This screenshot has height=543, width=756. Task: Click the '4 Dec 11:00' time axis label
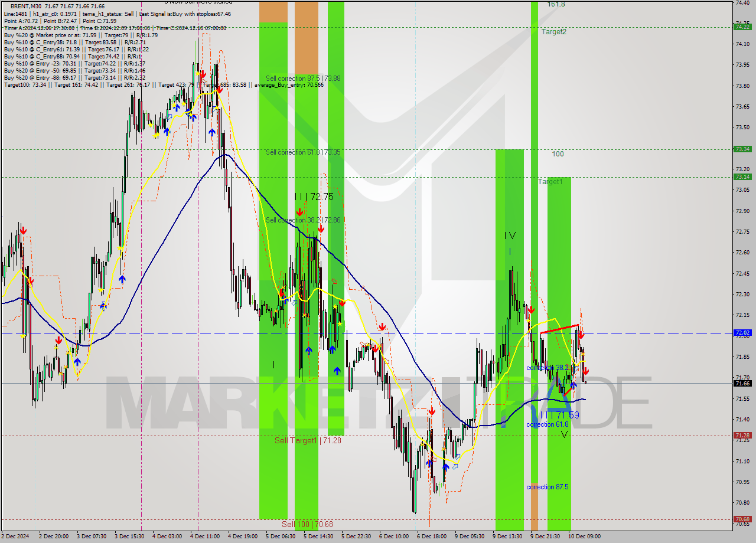tap(206, 537)
